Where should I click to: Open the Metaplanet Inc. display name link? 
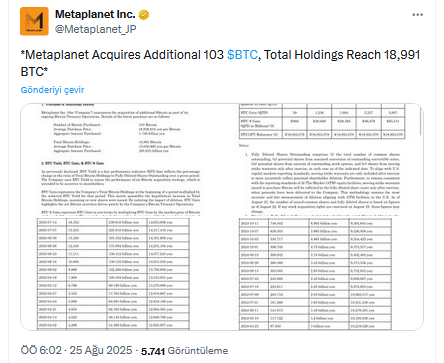(x=95, y=14)
